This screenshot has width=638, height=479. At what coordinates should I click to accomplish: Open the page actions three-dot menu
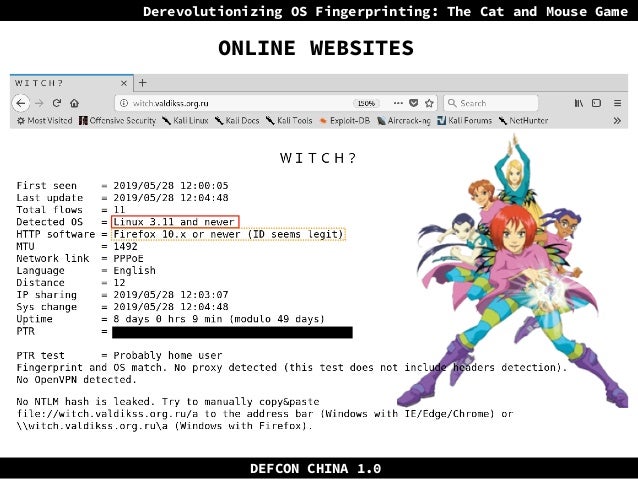coord(398,103)
